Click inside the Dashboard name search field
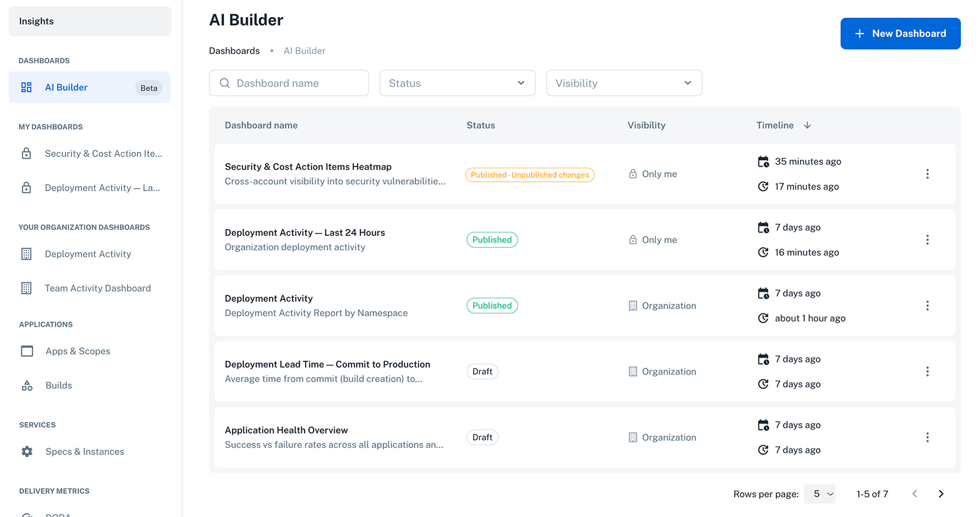The width and height of the screenshot is (980, 517). point(290,82)
